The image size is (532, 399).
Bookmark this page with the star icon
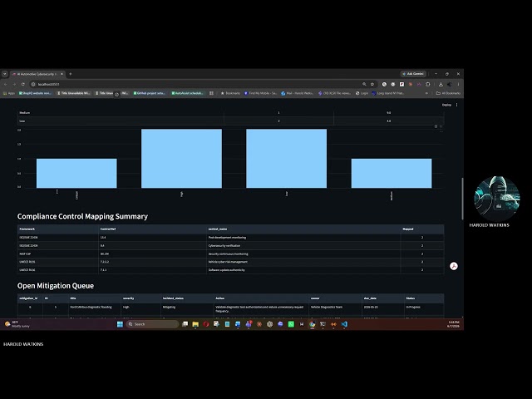point(372,84)
